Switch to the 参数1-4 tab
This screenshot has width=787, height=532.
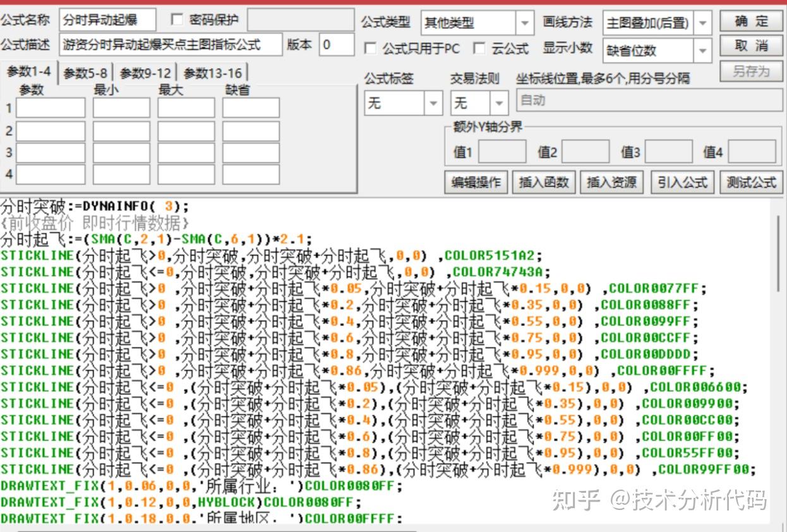(x=29, y=72)
